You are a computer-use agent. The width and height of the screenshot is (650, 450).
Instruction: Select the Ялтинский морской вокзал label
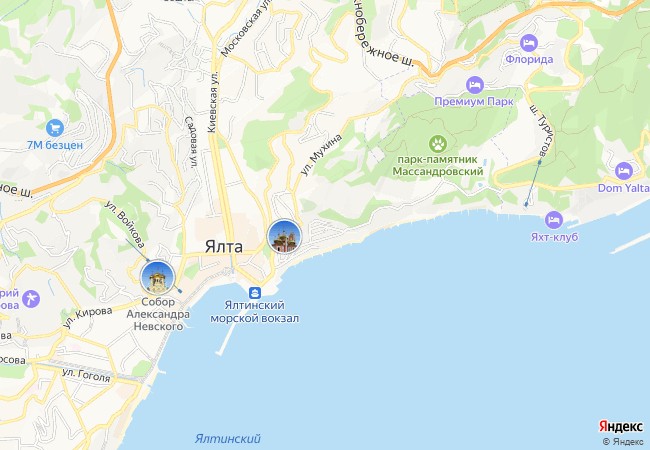(x=255, y=312)
